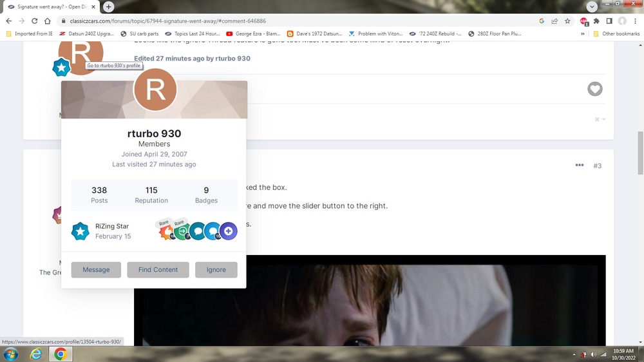Image resolution: width=644 pixels, height=362 pixels.
Task: Click the light blue chat bubbles badge
Action: pos(213,231)
